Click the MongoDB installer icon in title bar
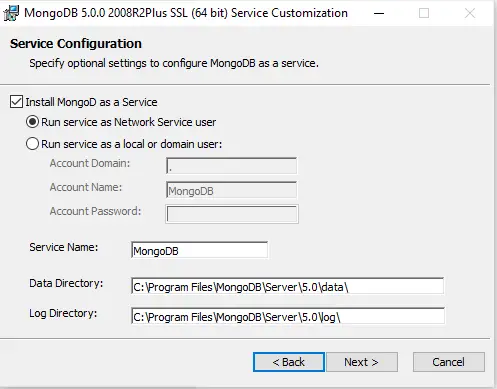Image resolution: width=497 pixels, height=389 pixels. (x=11, y=13)
